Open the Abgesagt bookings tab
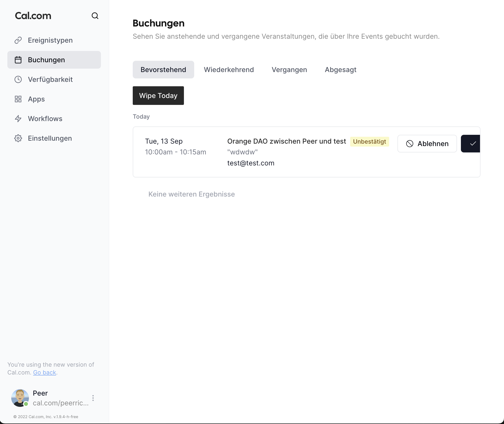Image resolution: width=504 pixels, height=424 pixels. (x=340, y=70)
